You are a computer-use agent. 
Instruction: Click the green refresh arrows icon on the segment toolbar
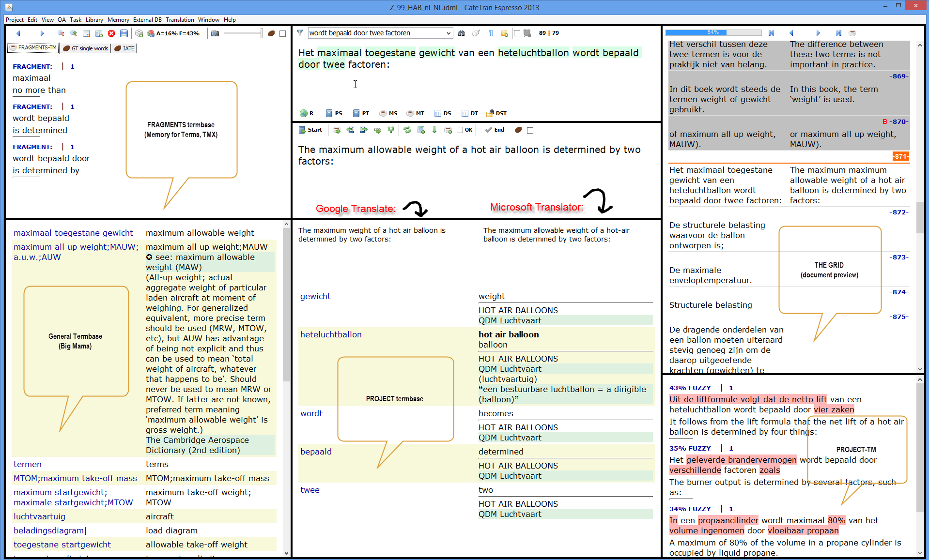coord(407,130)
